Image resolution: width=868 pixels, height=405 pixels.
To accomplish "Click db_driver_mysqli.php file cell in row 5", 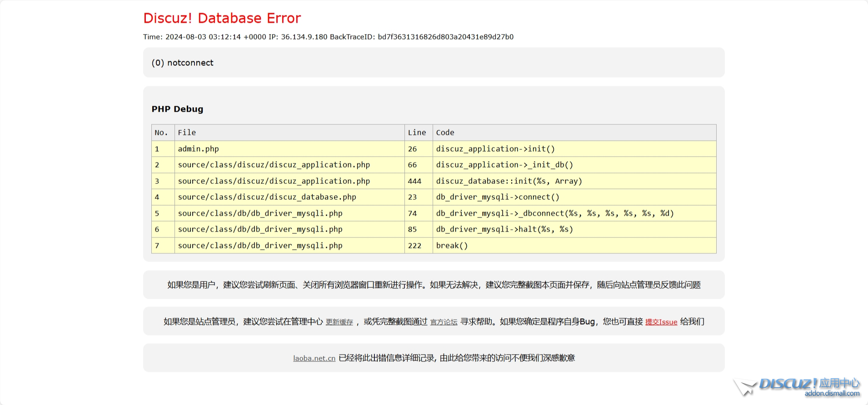I will (289, 213).
